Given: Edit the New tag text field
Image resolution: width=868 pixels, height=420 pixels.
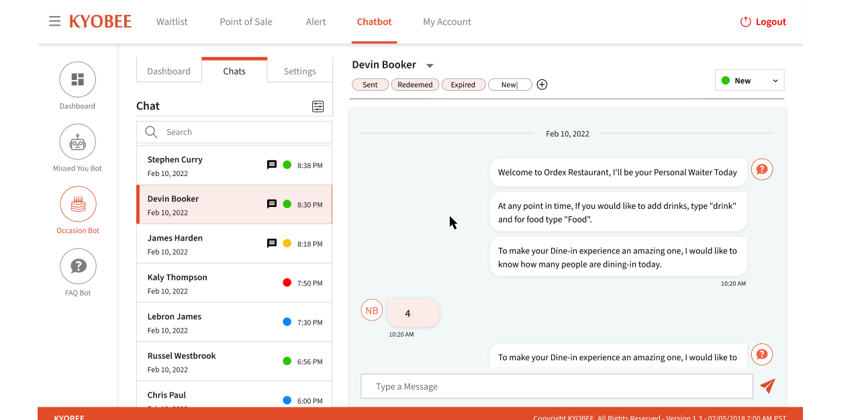Looking at the screenshot, I should 510,85.
